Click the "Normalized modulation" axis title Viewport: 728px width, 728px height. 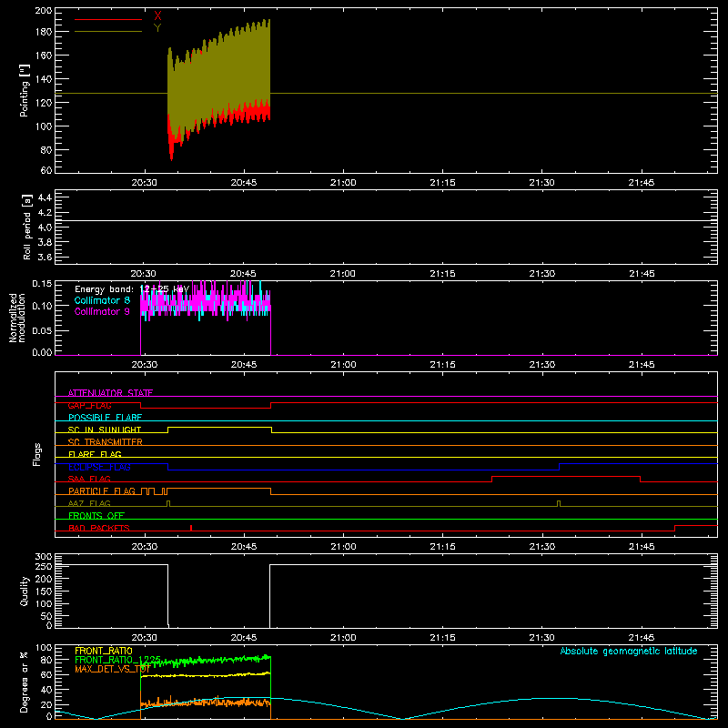click(17, 318)
